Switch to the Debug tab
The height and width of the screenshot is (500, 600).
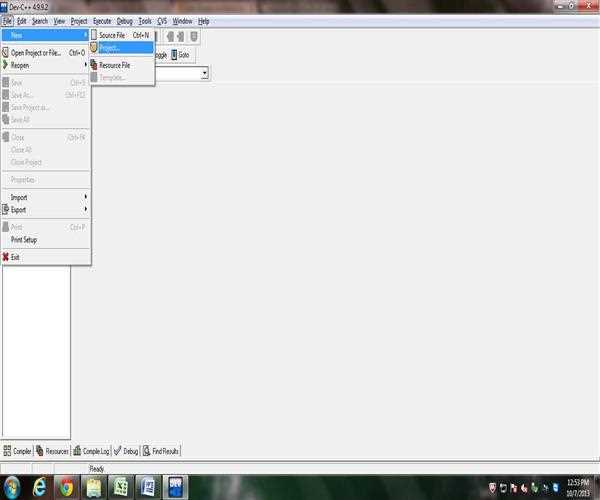click(x=126, y=451)
